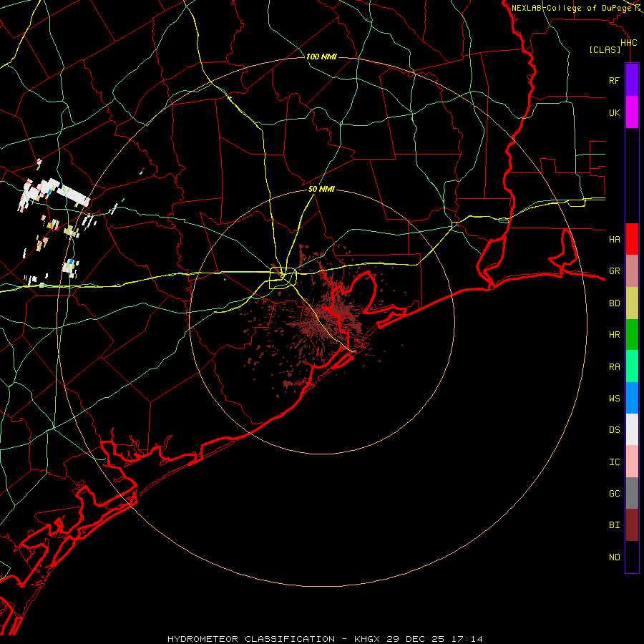This screenshot has width=644, height=644.
Task: Pick the HR green legend swatch
Action: (x=632, y=335)
